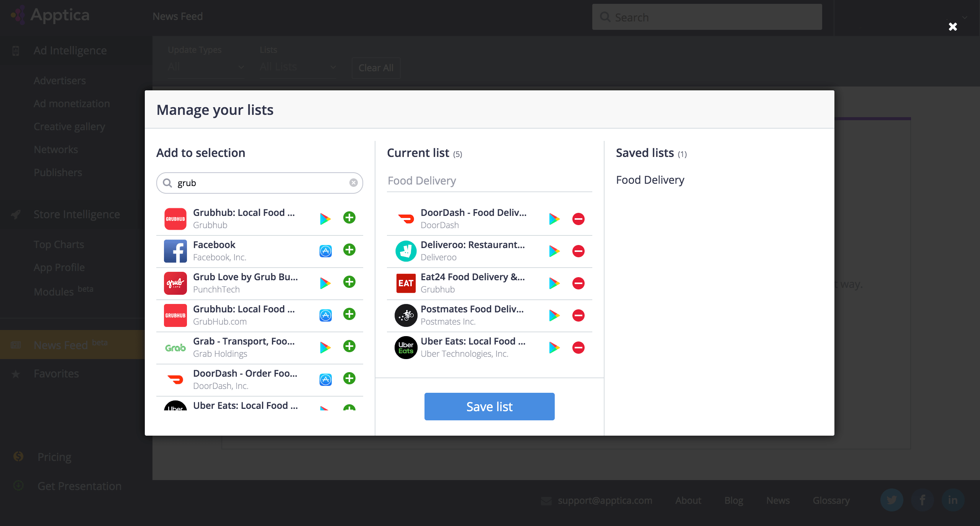Image resolution: width=980 pixels, height=526 pixels.
Task: Click Google Play icon for Grubhub by Grubhub
Action: click(325, 219)
